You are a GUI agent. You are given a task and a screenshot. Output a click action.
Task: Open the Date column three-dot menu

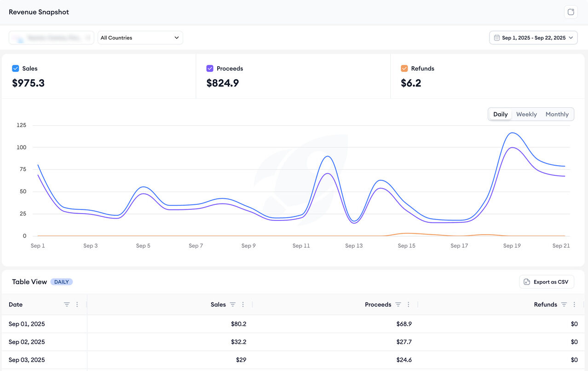[x=77, y=305]
